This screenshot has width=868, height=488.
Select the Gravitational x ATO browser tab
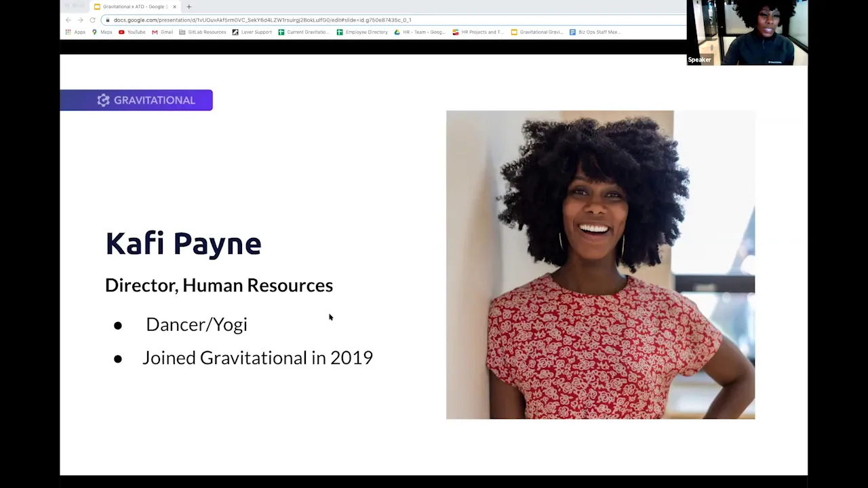(x=135, y=7)
